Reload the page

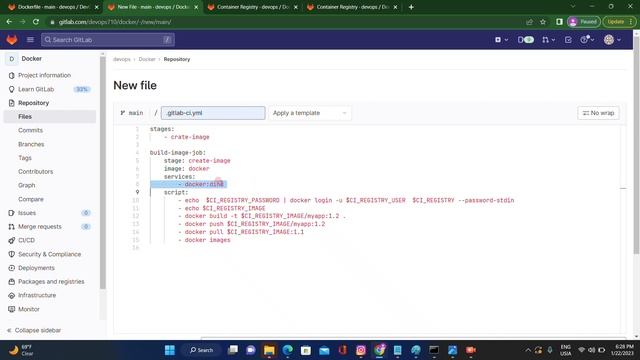[36, 22]
